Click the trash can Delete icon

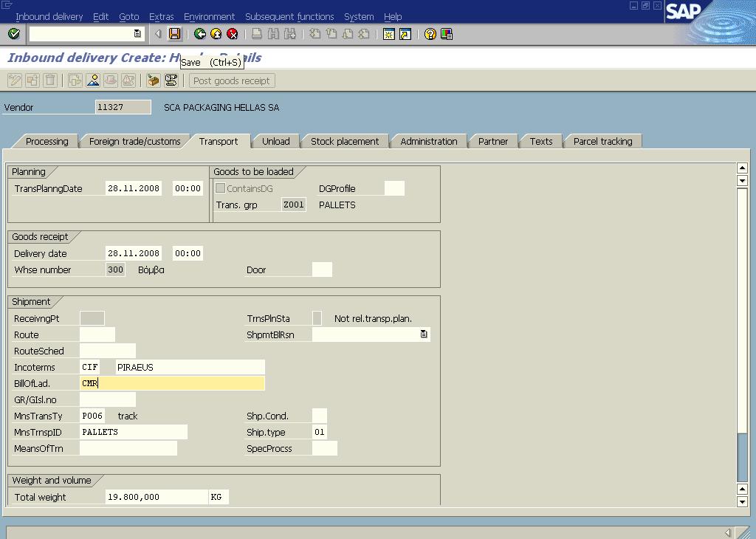pos(51,80)
